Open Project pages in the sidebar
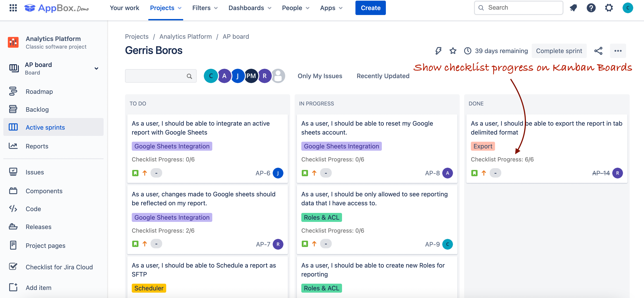This screenshot has width=644, height=298. tap(53, 245)
